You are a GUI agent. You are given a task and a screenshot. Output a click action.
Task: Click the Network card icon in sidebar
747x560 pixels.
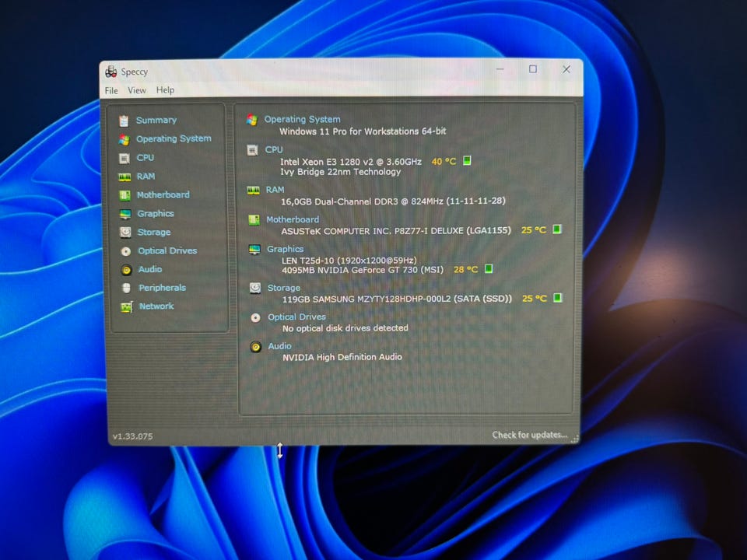(x=127, y=307)
